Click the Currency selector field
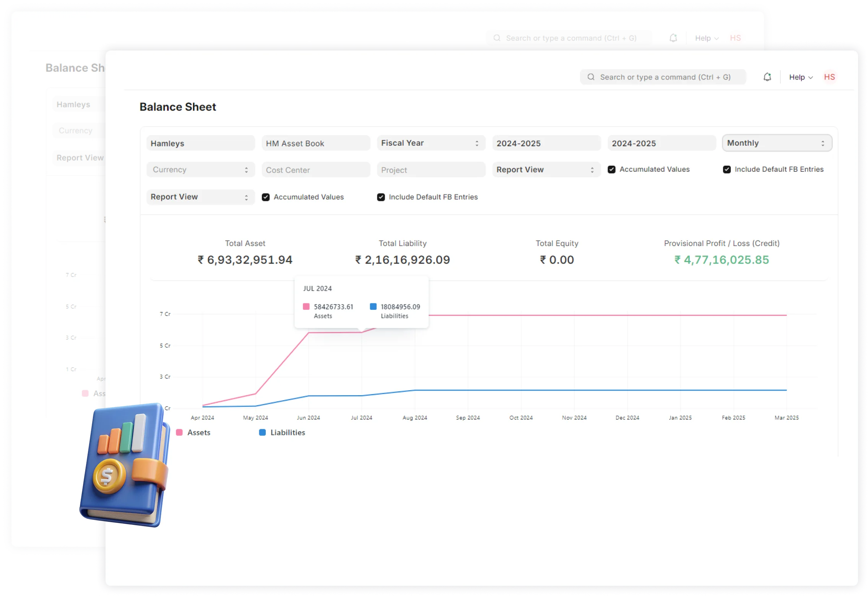Viewport: 868px width, 596px height. (x=200, y=169)
